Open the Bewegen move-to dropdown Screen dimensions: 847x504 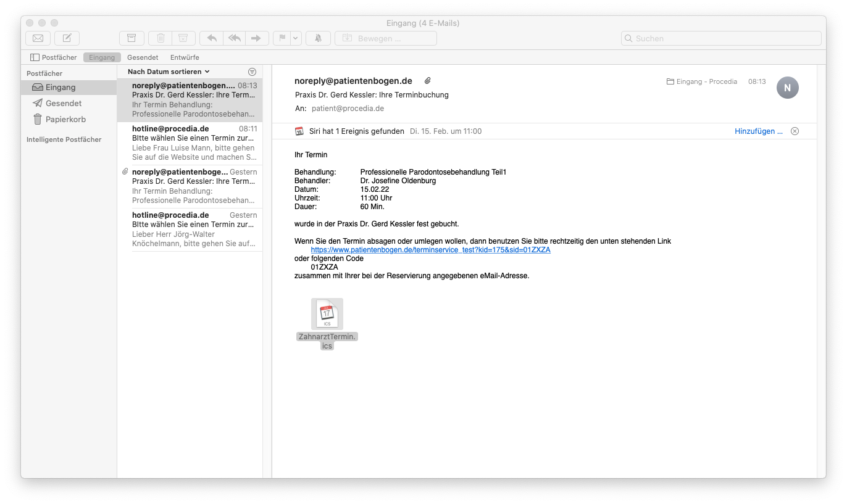click(385, 38)
